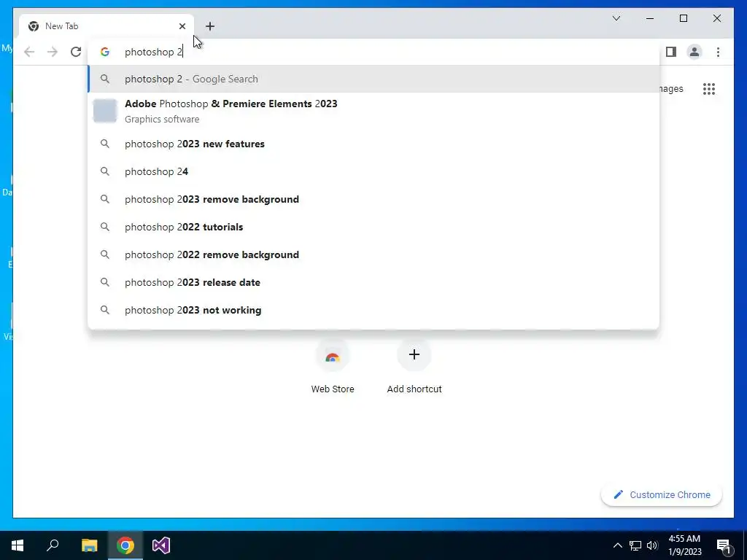Click the Adobe suggestion thumbnail image
Image resolution: width=747 pixels, height=560 pixels.
tap(105, 111)
